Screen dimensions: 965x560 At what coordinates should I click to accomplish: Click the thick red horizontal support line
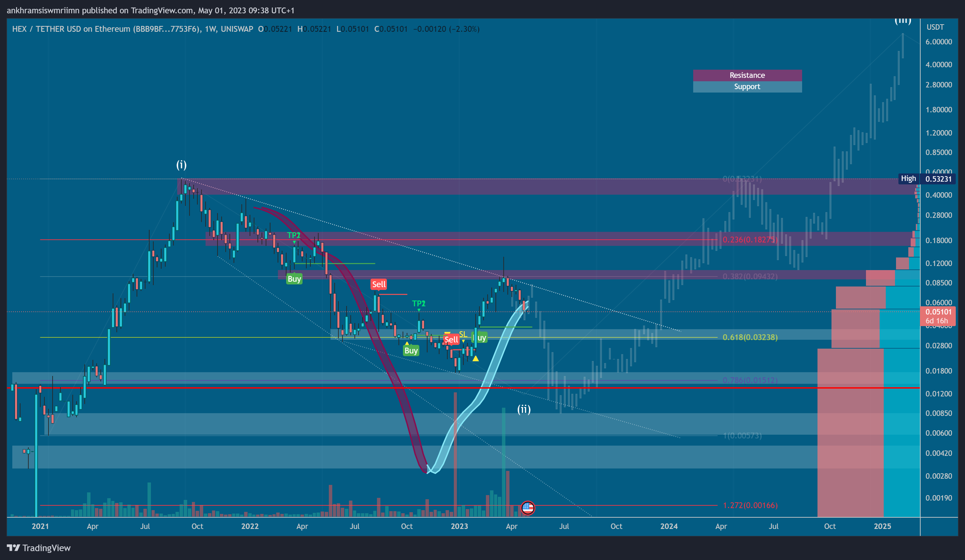coord(463,388)
